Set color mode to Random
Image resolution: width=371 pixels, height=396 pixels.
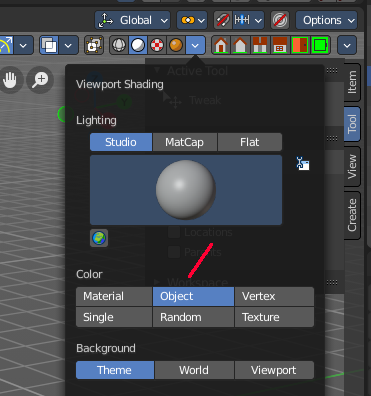tap(193, 317)
